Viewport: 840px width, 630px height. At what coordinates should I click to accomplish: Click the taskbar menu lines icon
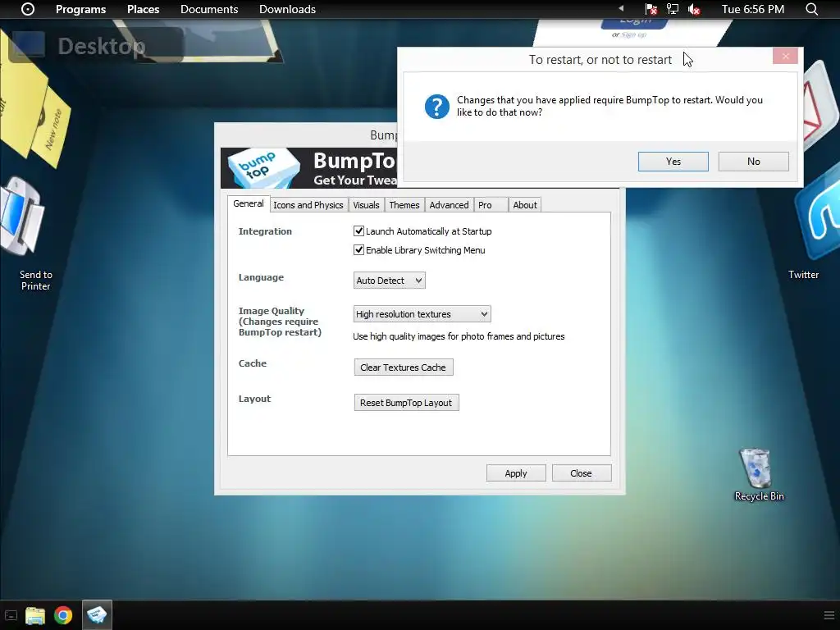click(829, 615)
